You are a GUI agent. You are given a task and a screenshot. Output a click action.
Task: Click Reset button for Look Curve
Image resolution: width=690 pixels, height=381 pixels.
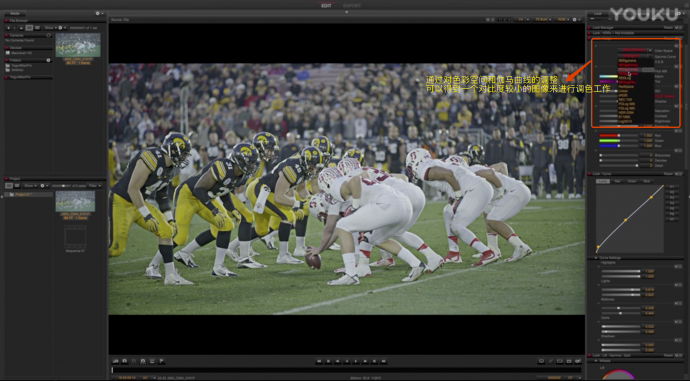(668, 174)
